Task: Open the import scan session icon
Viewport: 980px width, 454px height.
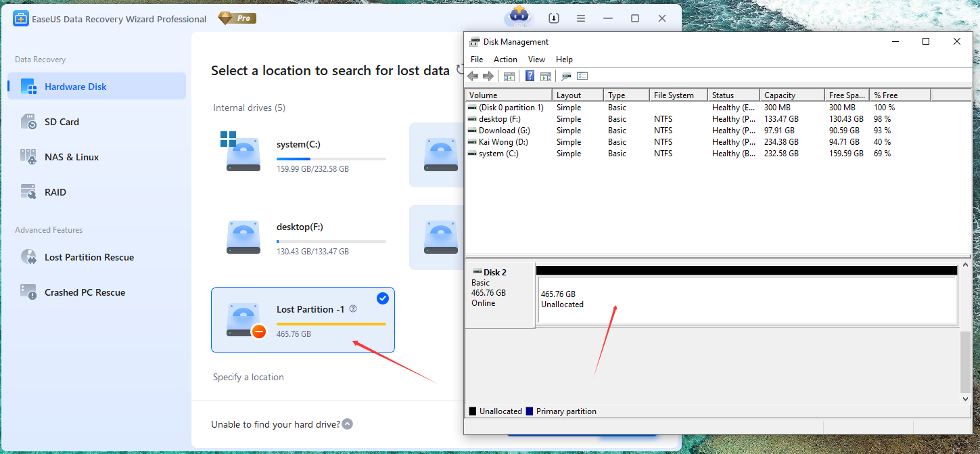Action: coord(554,18)
